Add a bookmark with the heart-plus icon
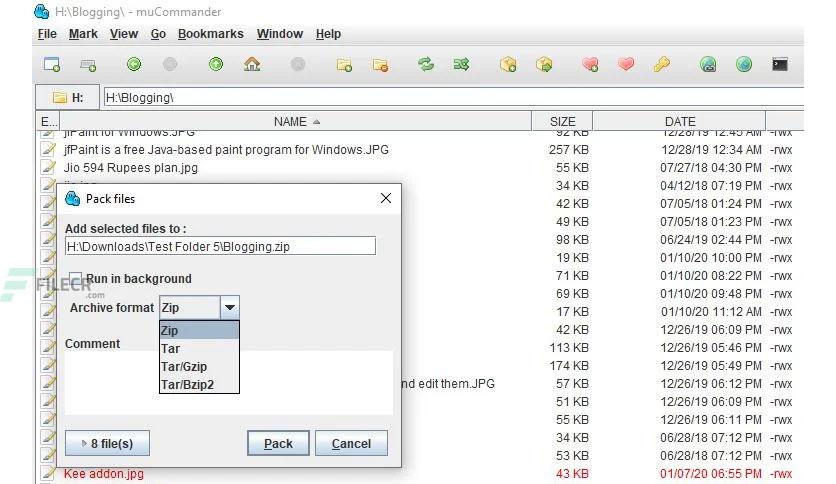The width and height of the screenshot is (836, 484). (x=590, y=64)
